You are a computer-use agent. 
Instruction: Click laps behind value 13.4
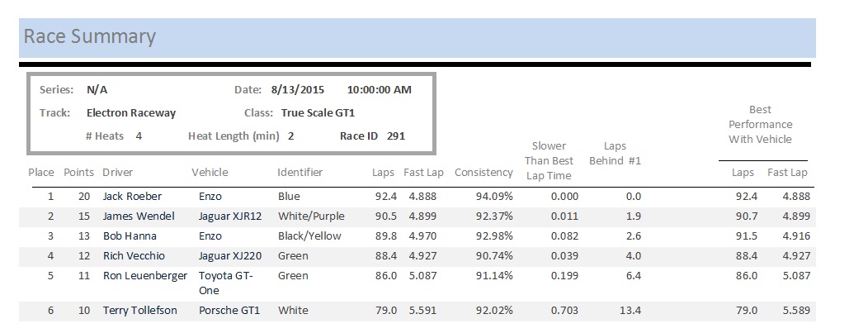coord(630,311)
